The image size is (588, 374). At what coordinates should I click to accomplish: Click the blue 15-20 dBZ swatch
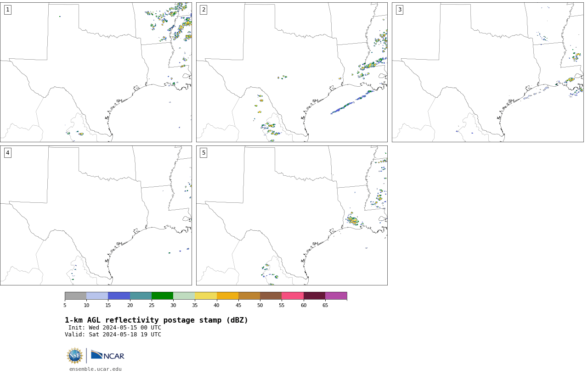point(119,296)
